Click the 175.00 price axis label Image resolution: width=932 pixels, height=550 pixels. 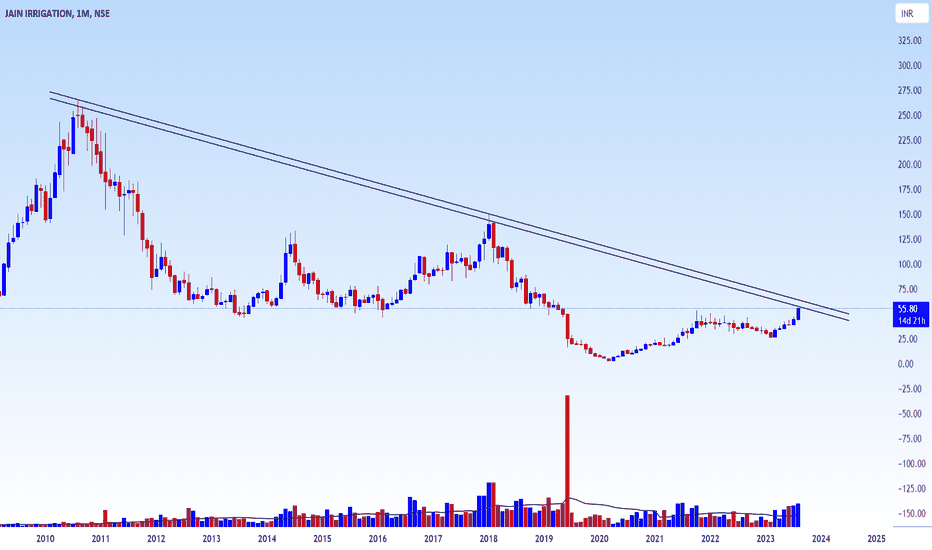pos(910,190)
